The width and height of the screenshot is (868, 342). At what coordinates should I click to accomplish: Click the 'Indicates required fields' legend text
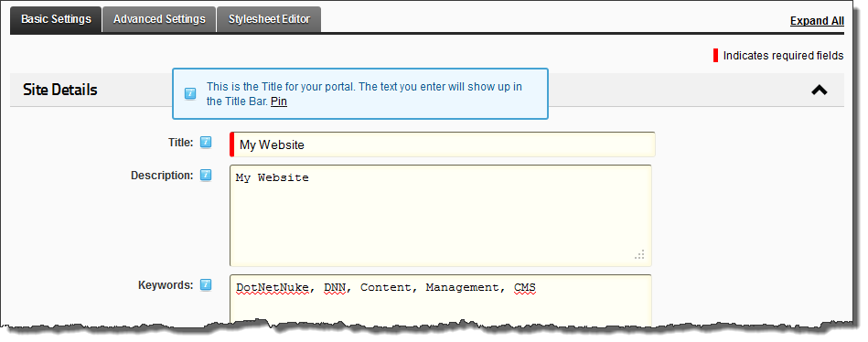coord(783,56)
